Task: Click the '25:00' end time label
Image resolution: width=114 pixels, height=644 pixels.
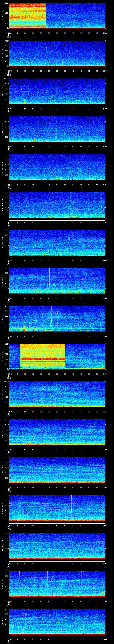Action: (105, 412)
